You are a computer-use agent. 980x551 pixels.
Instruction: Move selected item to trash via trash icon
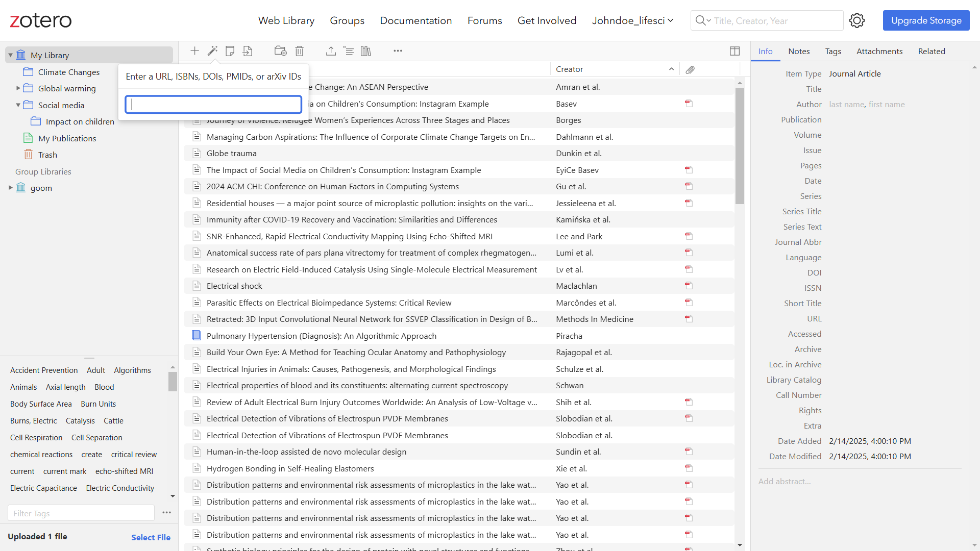[299, 51]
